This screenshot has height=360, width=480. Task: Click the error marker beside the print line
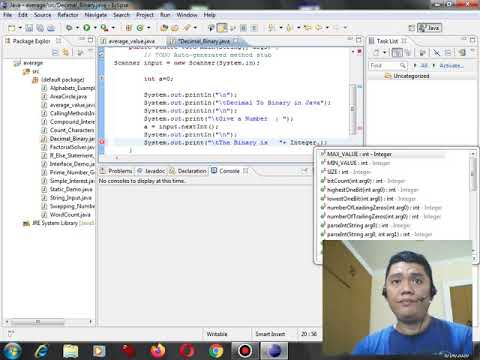coord(102,142)
